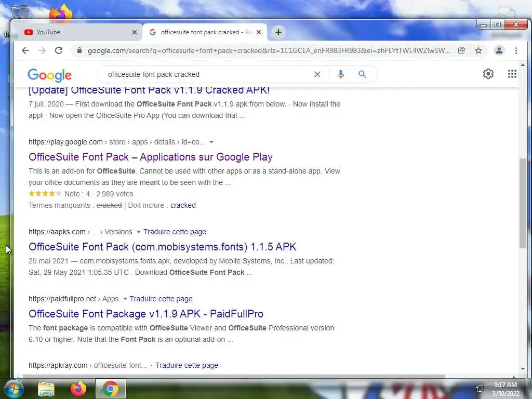The height and width of the screenshot is (399, 532).
Task: Click the apkray.com result URL
Action: [x=87, y=365]
